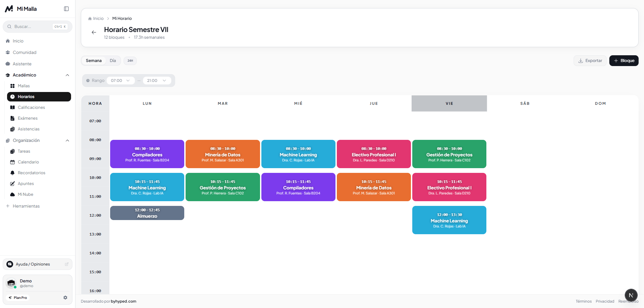Click the back arrow beside Horario Semestre VII

pos(94,32)
